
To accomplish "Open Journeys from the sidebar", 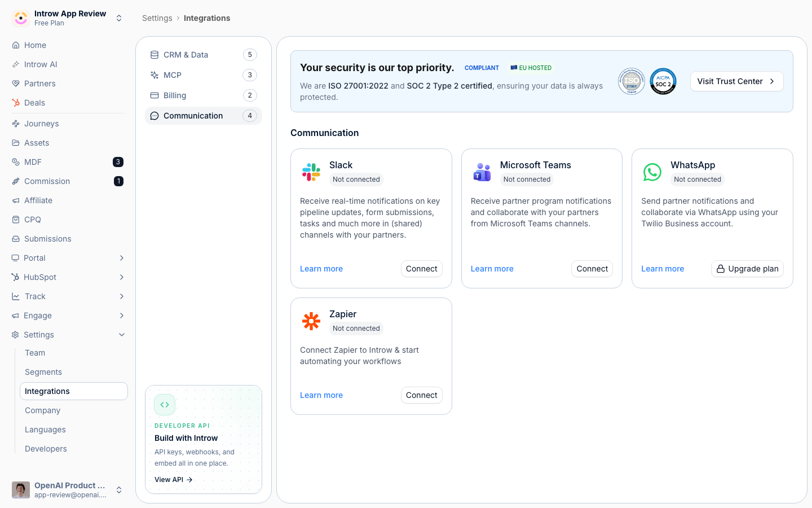I will pyautogui.click(x=68, y=124).
